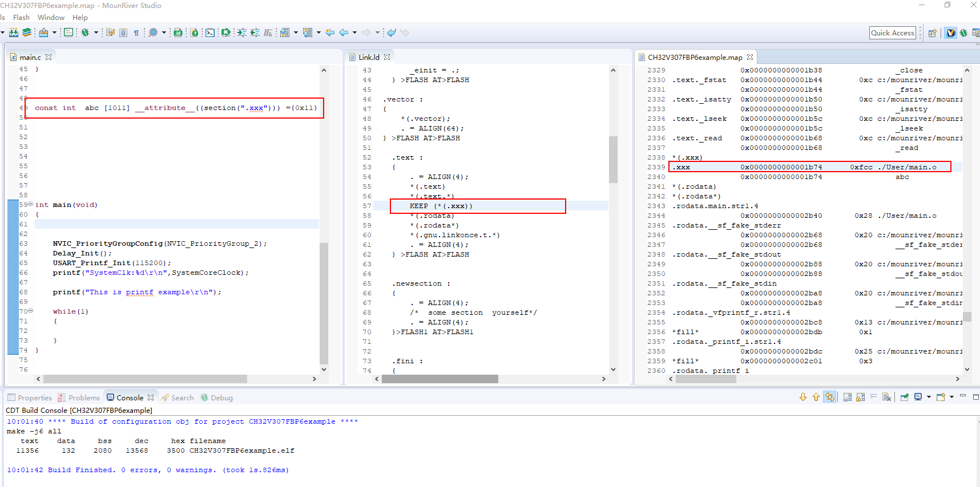The width and height of the screenshot is (980, 487).
Task: Open the Flash menu
Action: click(21, 18)
